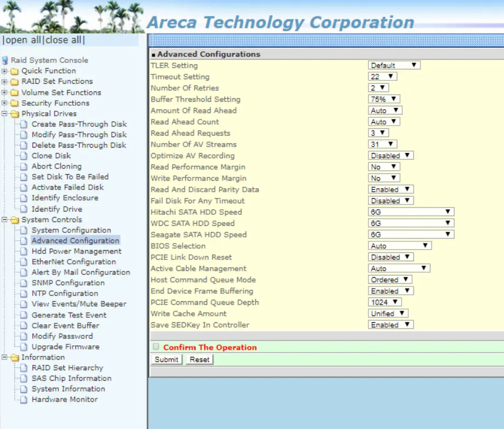Click the System Controls folder icon
Screen dimensions: 504x429
[x=14, y=219]
